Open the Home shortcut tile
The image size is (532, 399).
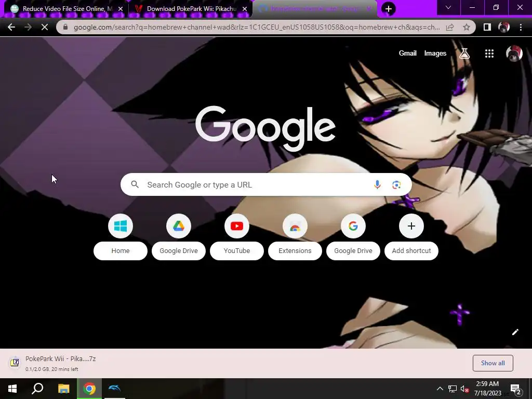click(121, 237)
